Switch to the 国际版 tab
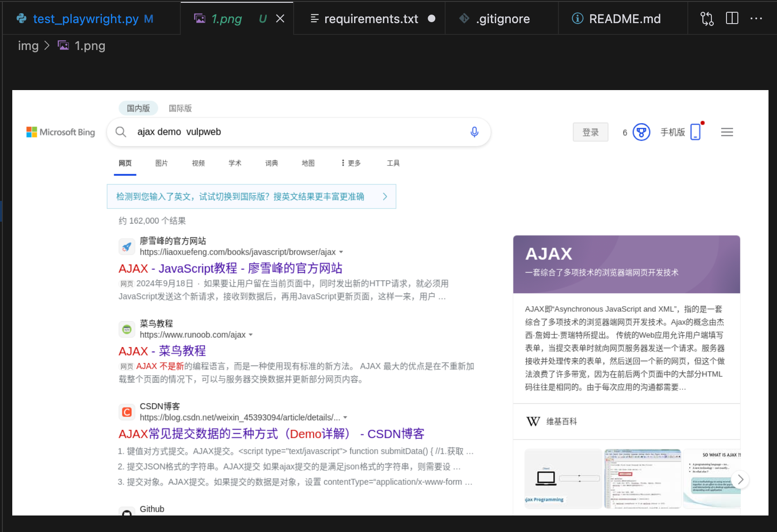 tap(180, 108)
